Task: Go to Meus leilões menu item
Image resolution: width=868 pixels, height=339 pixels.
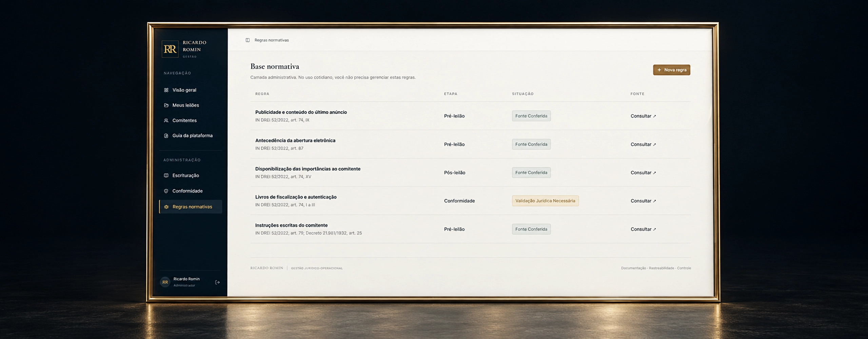Action: coord(191,105)
